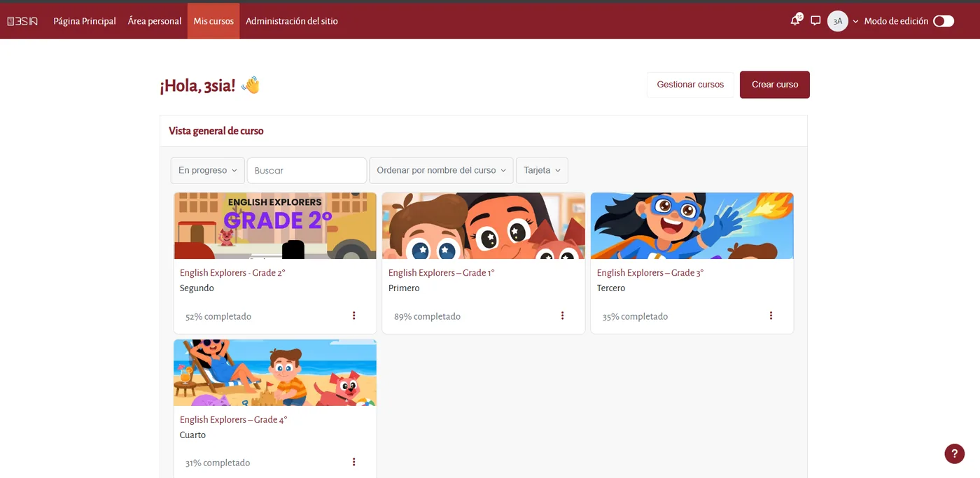Focus the Buscar search field
980x478 pixels.
307,171
